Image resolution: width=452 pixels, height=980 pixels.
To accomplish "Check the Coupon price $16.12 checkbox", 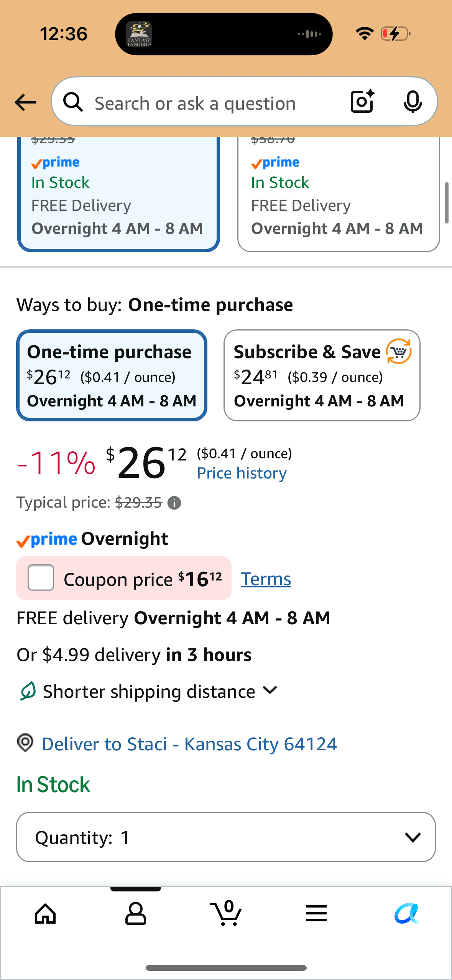I will (41, 578).
